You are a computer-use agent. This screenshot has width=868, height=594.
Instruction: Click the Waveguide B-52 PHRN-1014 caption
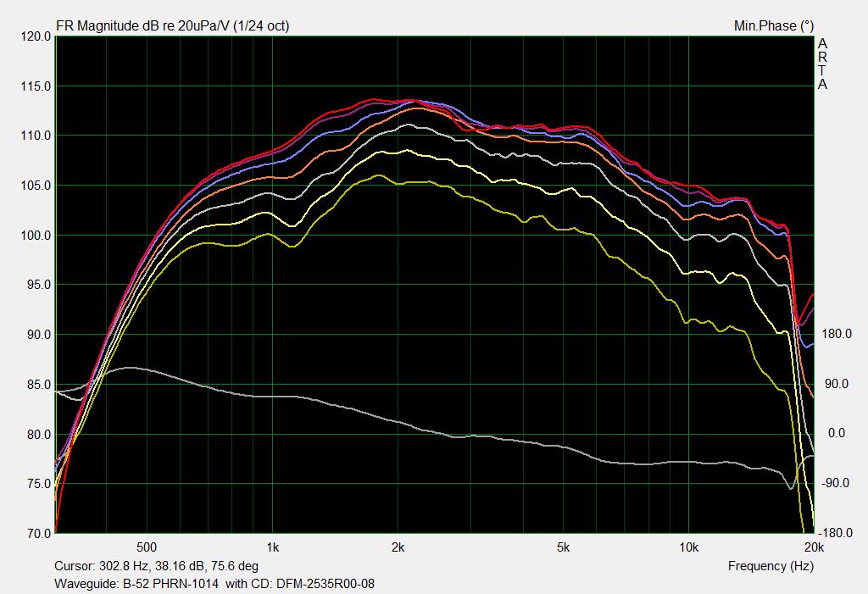click(x=214, y=584)
